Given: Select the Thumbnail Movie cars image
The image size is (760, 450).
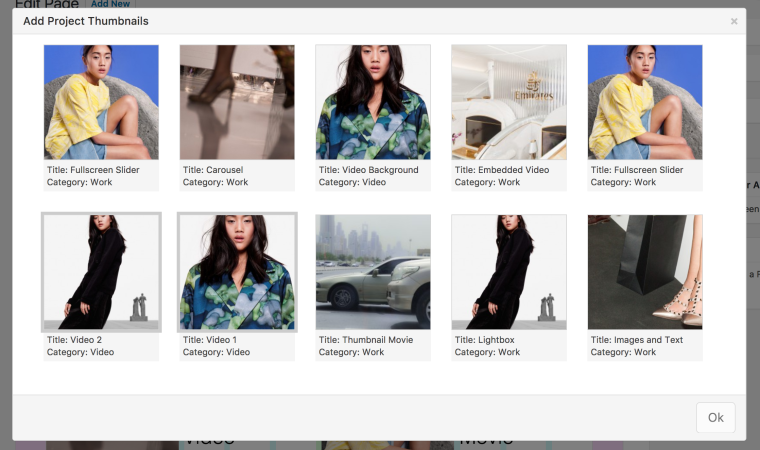Looking at the screenshot, I should pyautogui.click(x=373, y=272).
